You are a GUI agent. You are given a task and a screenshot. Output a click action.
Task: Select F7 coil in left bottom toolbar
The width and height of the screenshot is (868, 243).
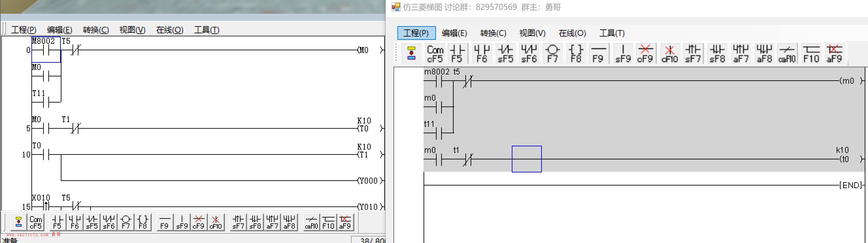point(126,222)
